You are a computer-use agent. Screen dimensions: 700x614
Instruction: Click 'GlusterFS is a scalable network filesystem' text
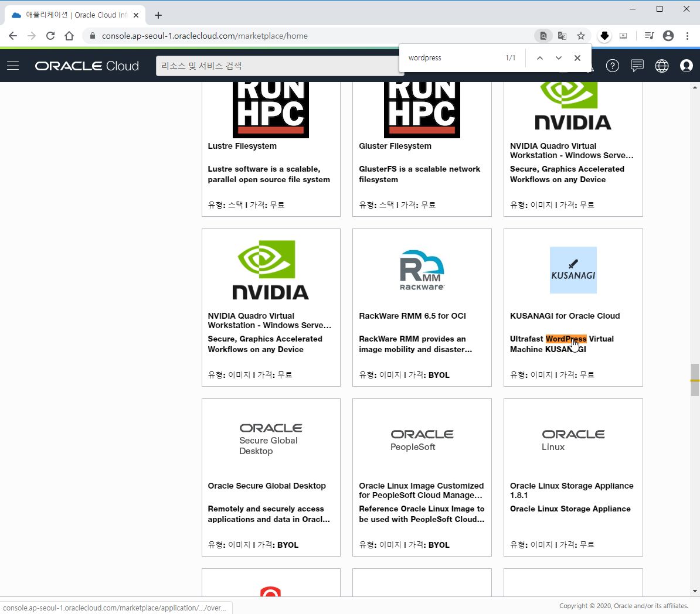click(420, 174)
